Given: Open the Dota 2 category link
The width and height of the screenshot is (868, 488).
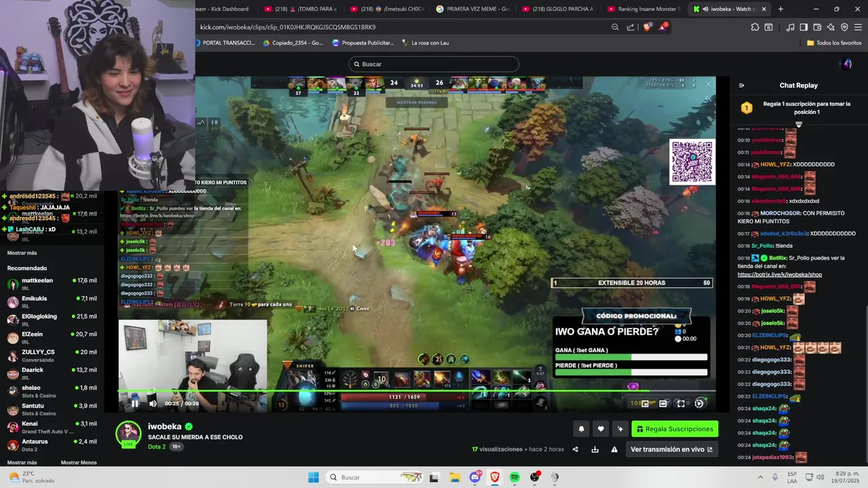Looking at the screenshot, I should pos(157,447).
